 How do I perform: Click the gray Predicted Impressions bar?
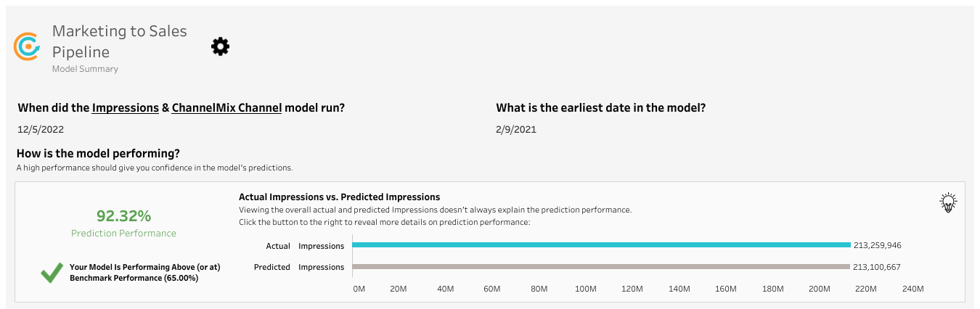[x=601, y=267]
